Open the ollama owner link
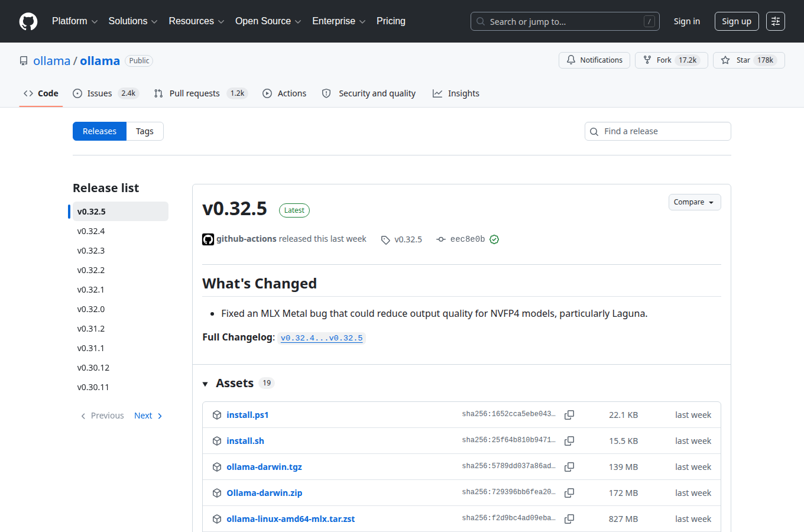This screenshot has height=532, width=804. [x=51, y=61]
